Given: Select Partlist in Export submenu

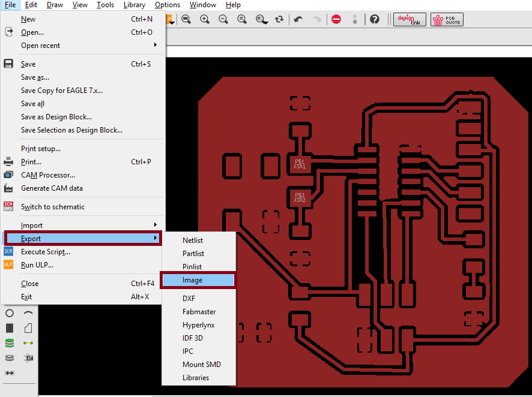Looking at the screenshot, I should (199, 254).
